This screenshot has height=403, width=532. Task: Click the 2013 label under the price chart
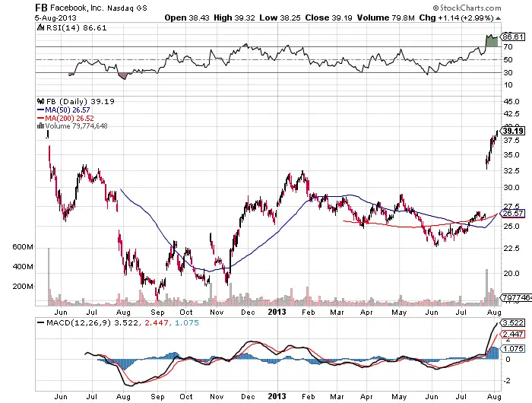tap(277, 312)
